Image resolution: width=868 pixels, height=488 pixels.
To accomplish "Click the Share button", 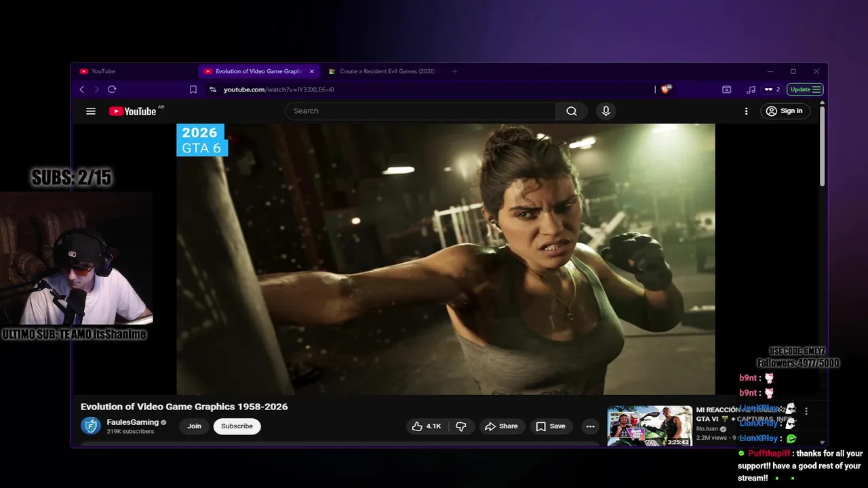I will point(502,426).
